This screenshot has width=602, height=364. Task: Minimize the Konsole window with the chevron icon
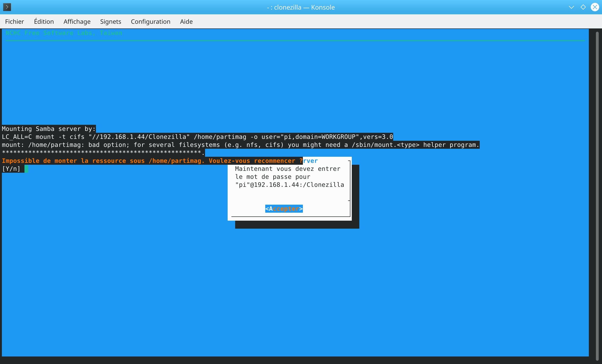click(571, 7)
